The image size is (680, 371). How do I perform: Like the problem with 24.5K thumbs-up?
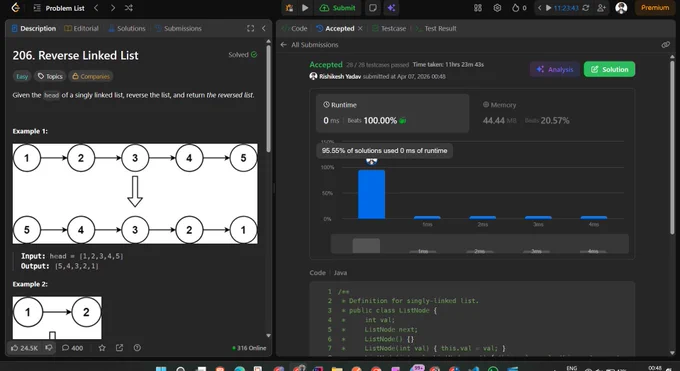coord(24,348)
